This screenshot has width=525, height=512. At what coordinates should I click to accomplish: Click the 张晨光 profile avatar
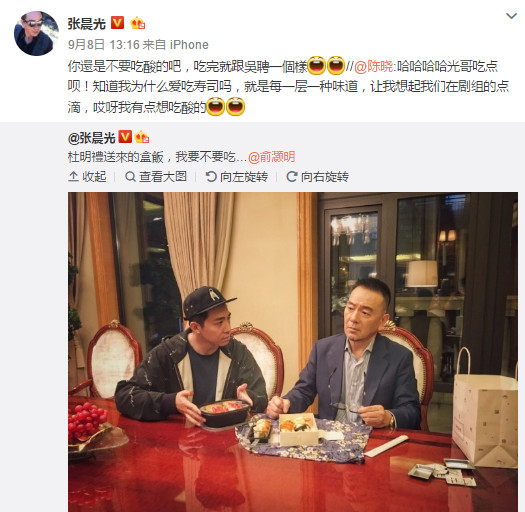36,33
